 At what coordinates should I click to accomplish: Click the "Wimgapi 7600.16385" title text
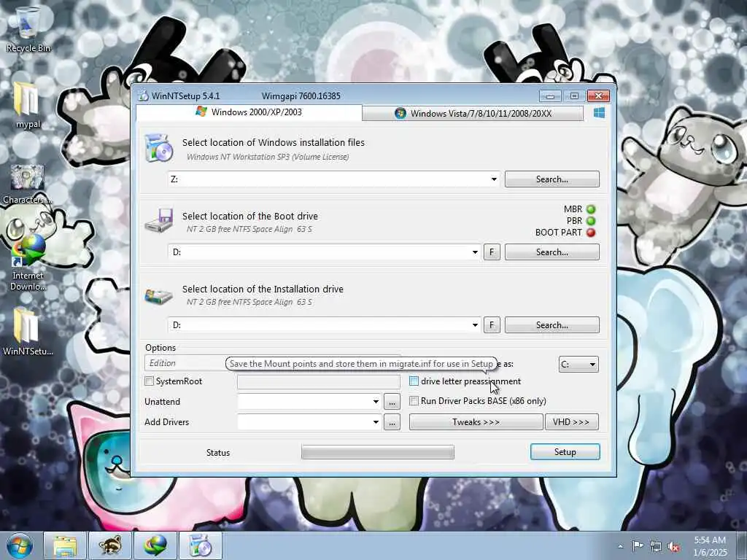pyautogui.click(x=301, y=96)
